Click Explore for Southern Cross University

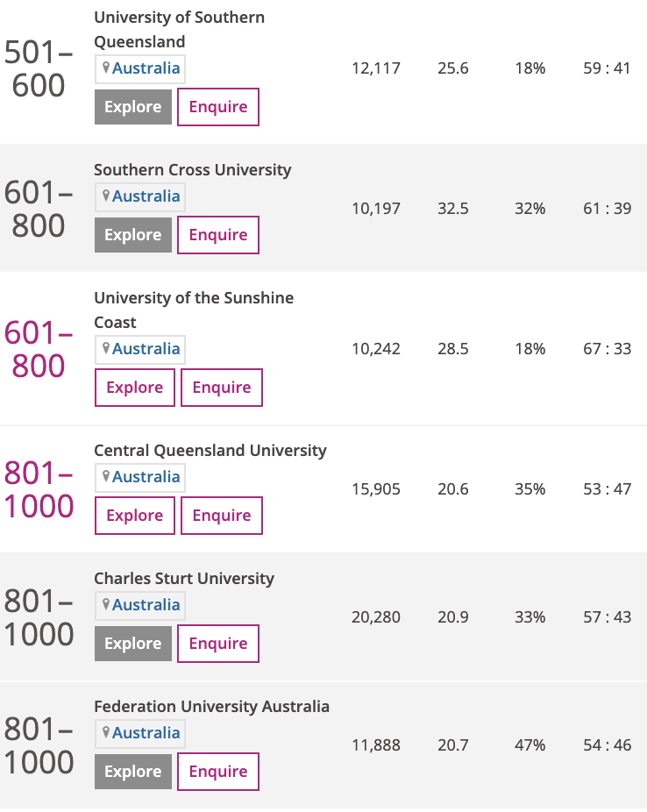133,235
